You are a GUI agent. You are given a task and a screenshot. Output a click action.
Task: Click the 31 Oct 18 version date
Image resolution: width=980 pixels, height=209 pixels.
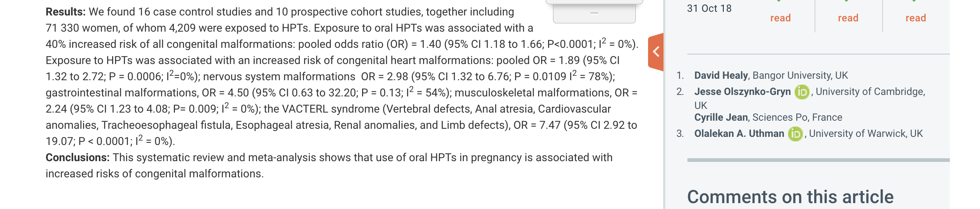tap(709, 8)
